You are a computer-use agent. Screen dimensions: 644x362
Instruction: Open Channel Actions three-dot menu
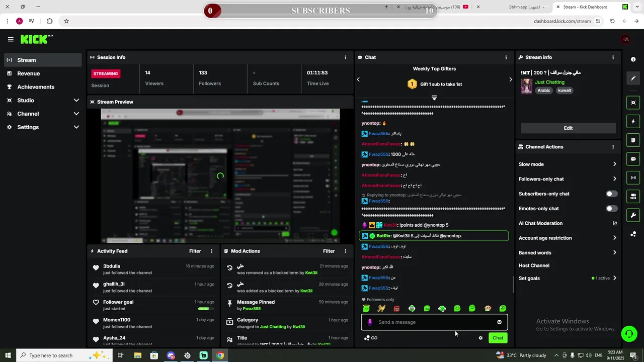tap(613, 147)
